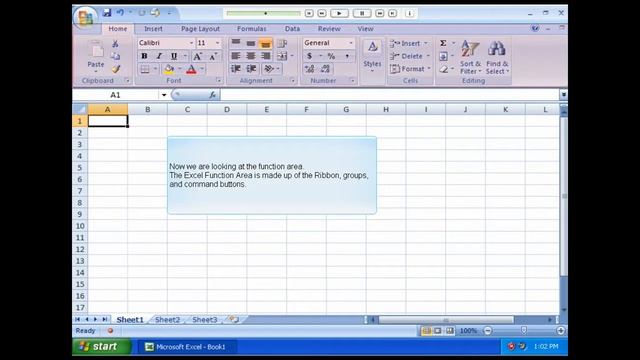Switch to Page Layout view in status bar
This screenshot has width=640, height=360.
[x=438, y=331]
